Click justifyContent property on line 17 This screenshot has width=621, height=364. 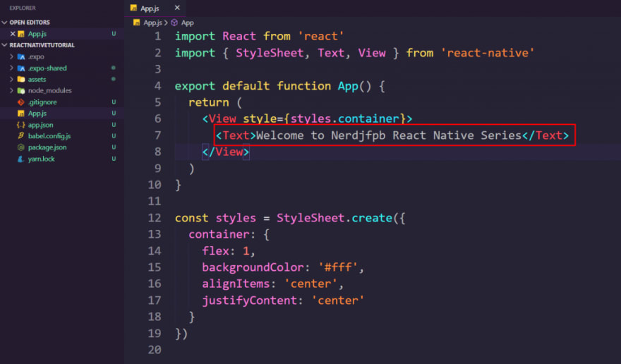(x=249, y=301)
